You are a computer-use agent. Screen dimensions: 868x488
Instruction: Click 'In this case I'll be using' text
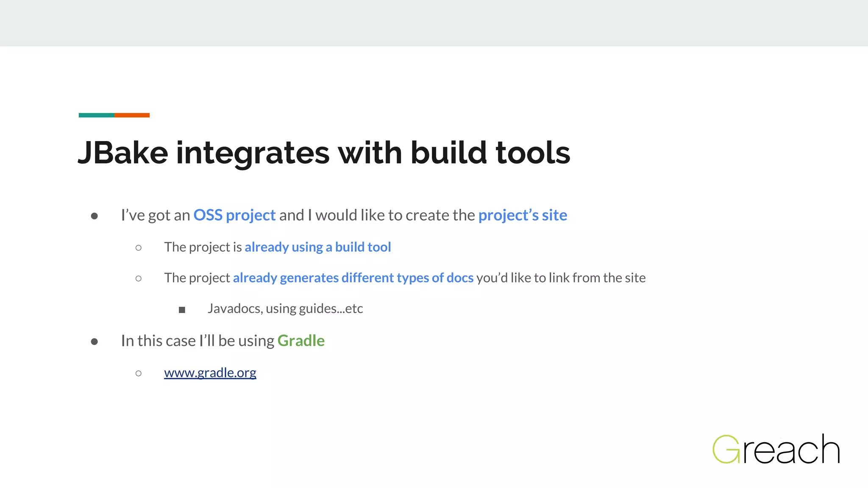tap(198, 341)
